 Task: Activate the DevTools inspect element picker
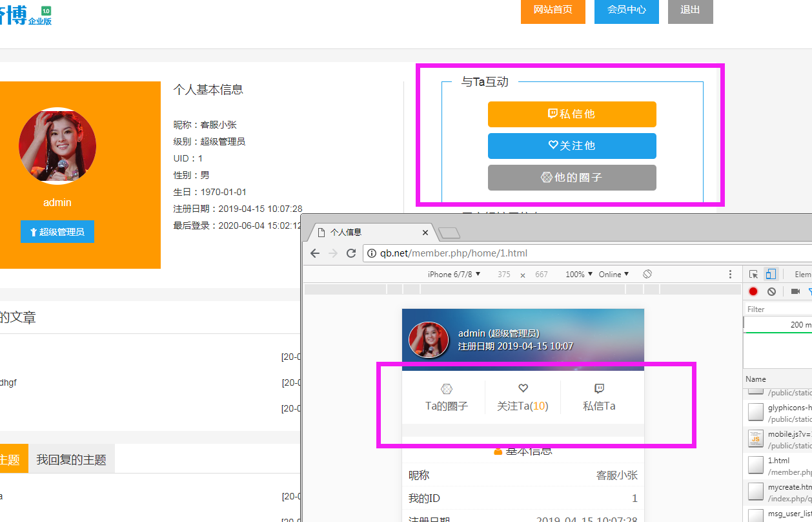[x=753, y=275]
